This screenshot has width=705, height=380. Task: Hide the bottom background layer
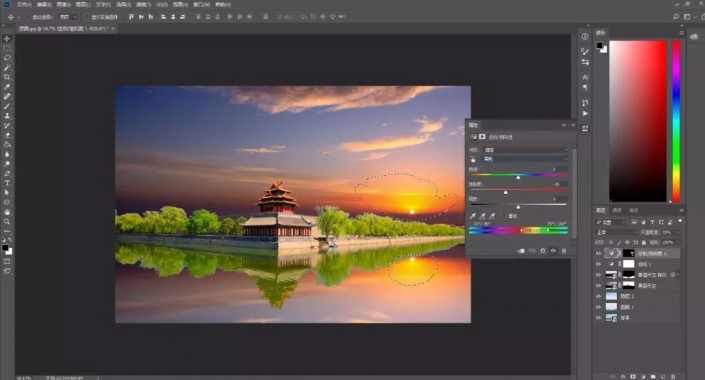pyautogui.click(x=598, y=317)
